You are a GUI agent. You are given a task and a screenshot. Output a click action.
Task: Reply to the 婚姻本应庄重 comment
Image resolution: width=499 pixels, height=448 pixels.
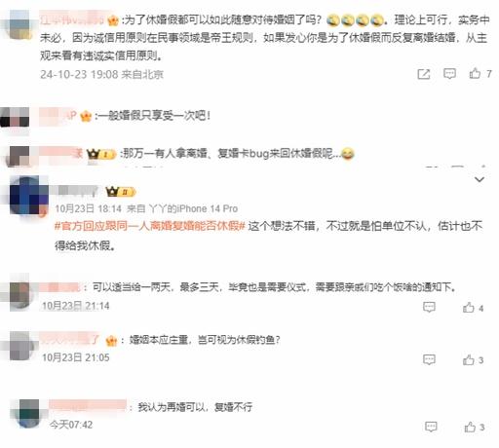[x=429, y=359]
